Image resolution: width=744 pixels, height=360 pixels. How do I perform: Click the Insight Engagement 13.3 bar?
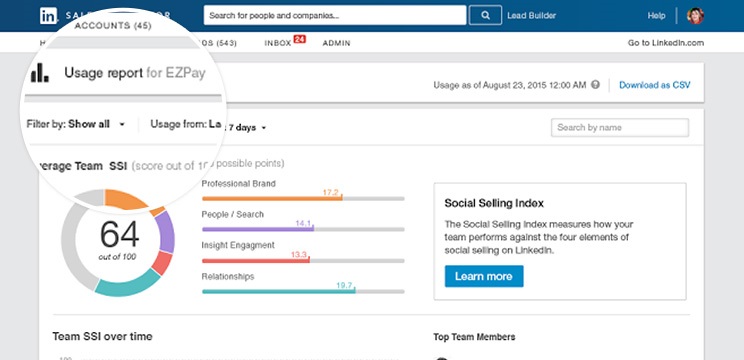point(303,260)
